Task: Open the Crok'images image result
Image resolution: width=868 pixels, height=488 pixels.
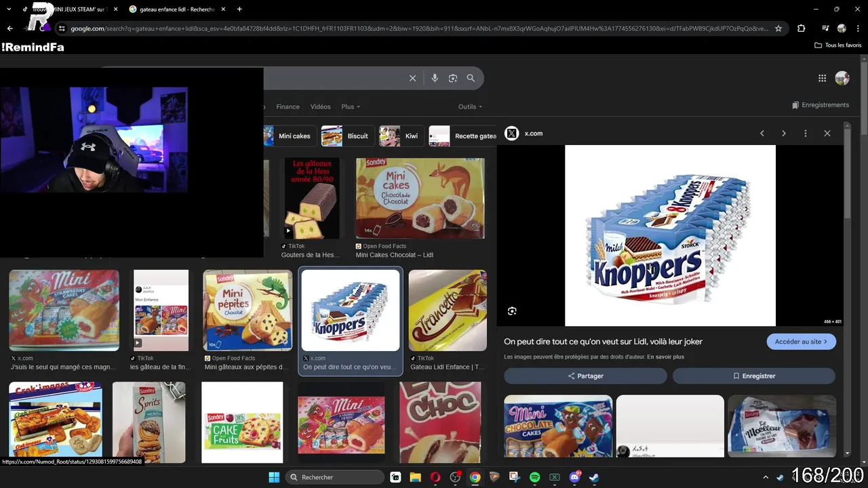Action: tap(56, 419)
